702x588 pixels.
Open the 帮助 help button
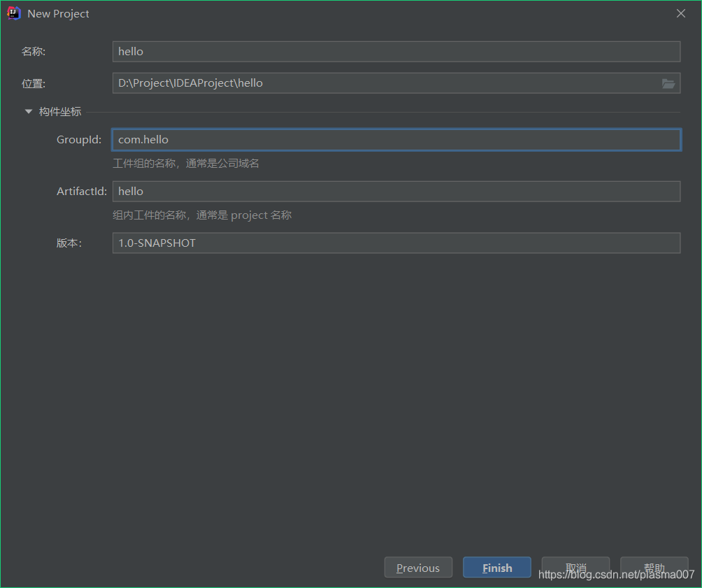click(654, 567)
